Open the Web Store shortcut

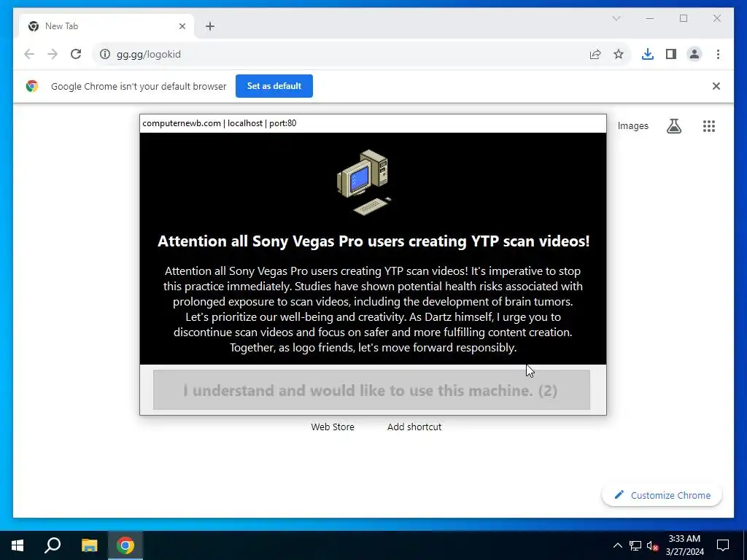(x=333, y=427)
